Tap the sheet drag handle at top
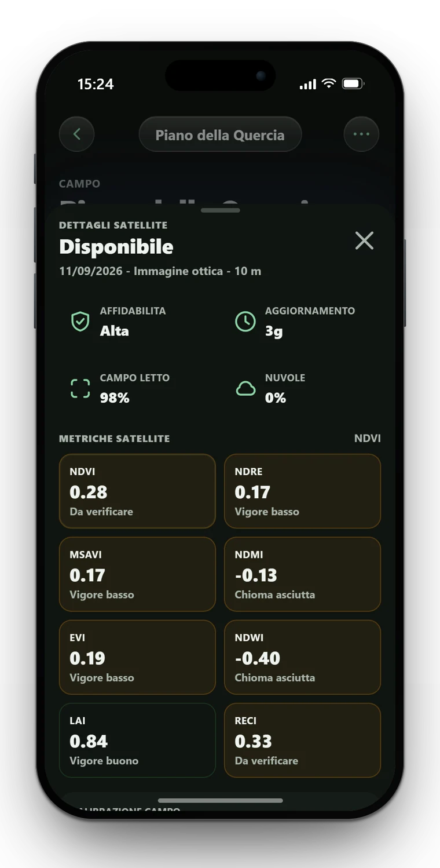440x868 pixels. 220,210
